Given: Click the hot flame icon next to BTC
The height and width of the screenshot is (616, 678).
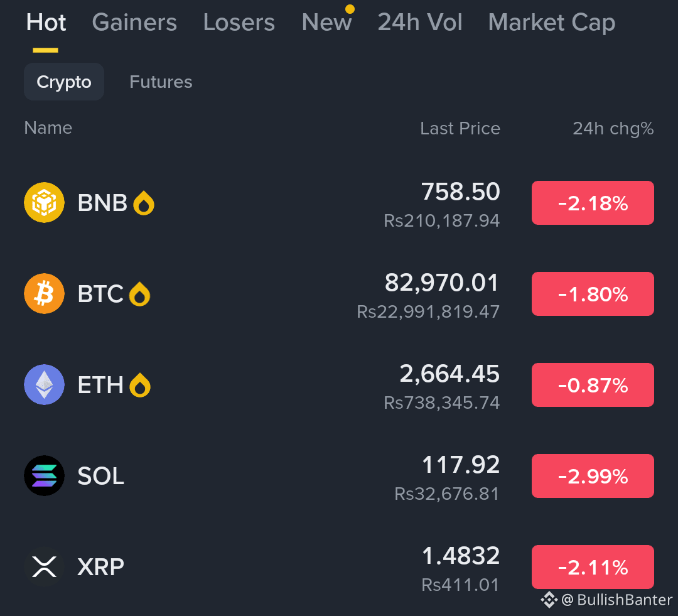Looking at the screenshot, I should click(139, 294).
